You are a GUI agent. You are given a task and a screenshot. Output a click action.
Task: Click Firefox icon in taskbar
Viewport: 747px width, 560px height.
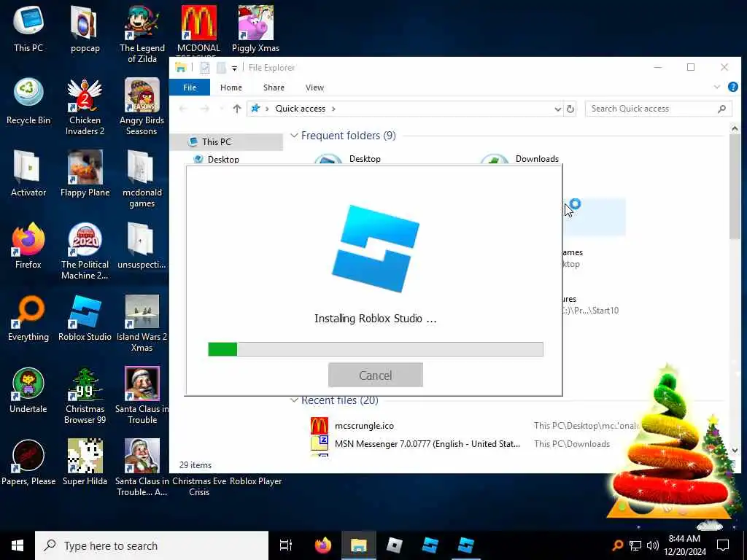(x=323, y=545)
